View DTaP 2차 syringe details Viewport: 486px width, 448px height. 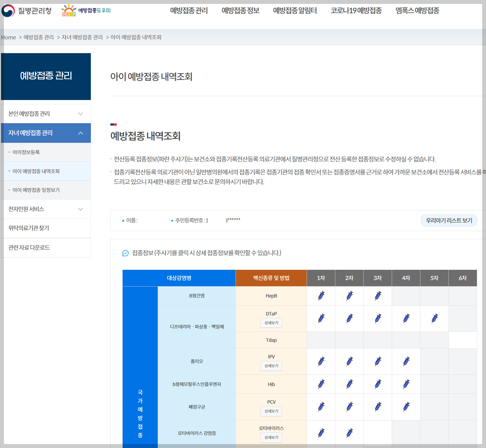pyautogui.click(x=350, y=318)
